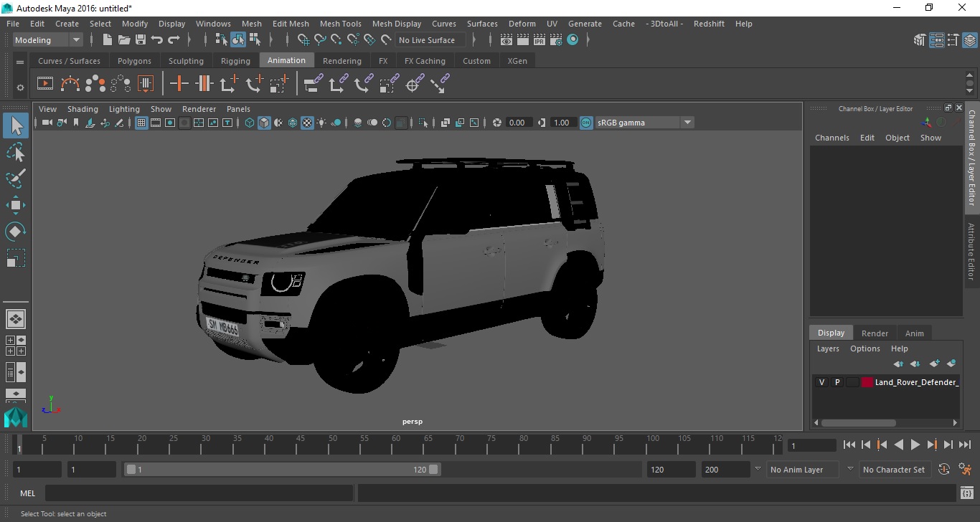Click the Playblast shelf icon
The width and height of the screenshot is (980, 522).
point(45,84)
